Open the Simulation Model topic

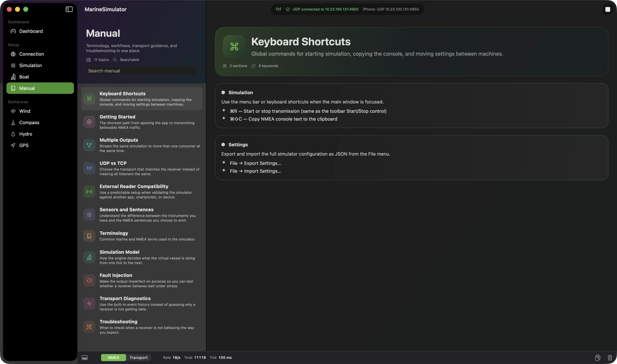[x=142, y=257]
